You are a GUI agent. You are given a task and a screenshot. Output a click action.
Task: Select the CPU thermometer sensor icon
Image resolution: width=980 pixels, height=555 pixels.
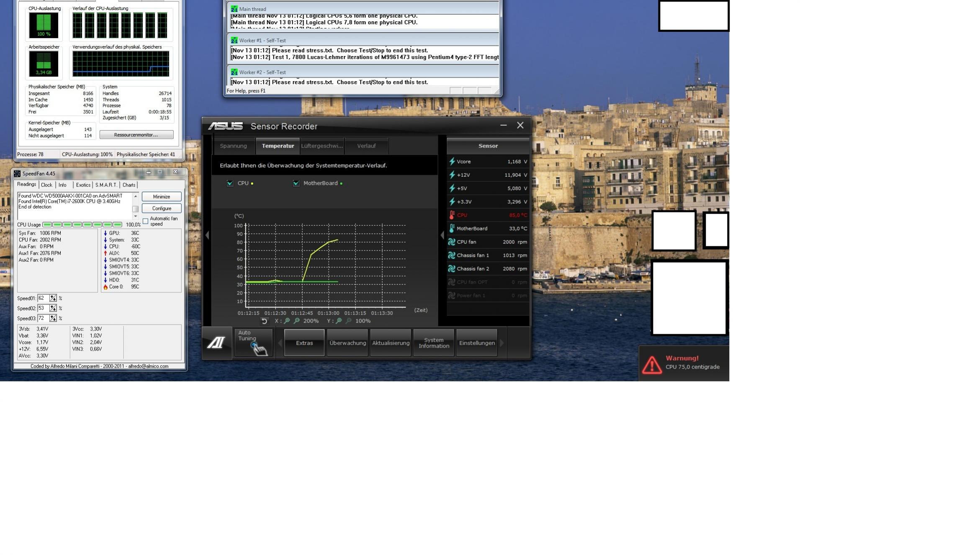tap(452, 215)
